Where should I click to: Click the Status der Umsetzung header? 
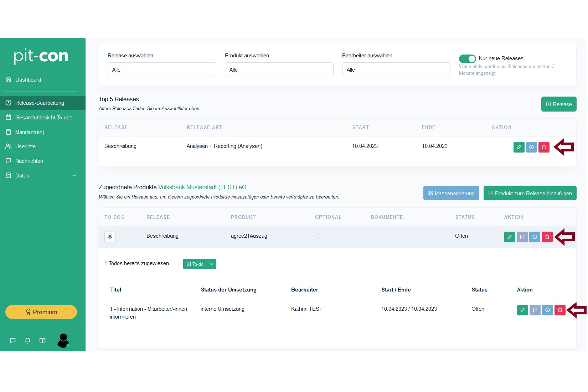pyautogui.click(x=229, y=290)
